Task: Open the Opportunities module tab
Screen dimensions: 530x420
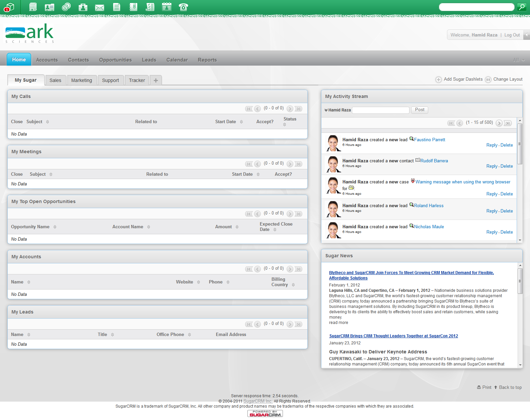Action: tap(116, 60)
